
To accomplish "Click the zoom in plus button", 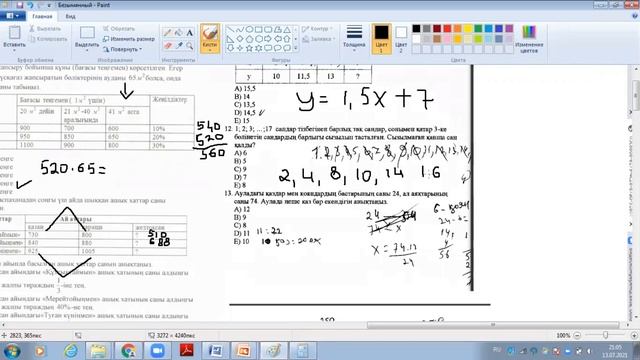I will [x=634, y=335].
